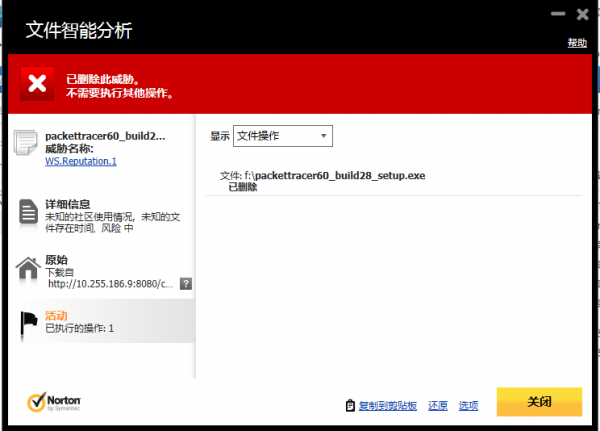Image resolution: width=600 pixels, height=431 pixels.
Task: Click the 详细信息 document icon
Action: click(x=28, y=212)
